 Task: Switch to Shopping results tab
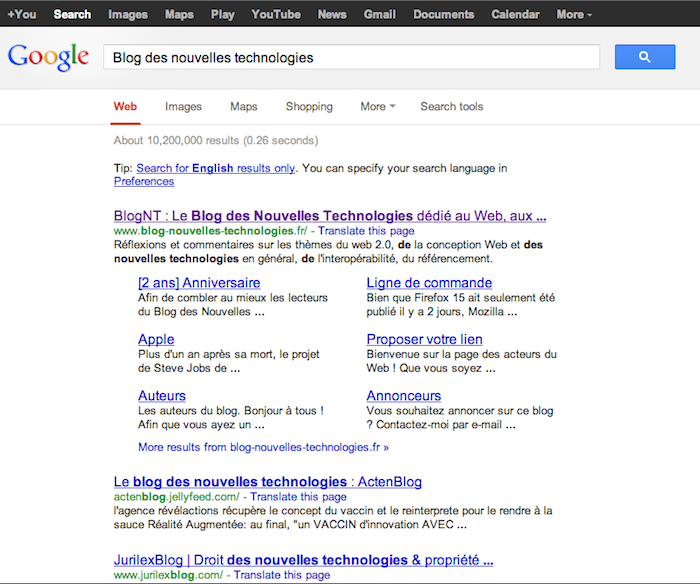tap(309, 106)
